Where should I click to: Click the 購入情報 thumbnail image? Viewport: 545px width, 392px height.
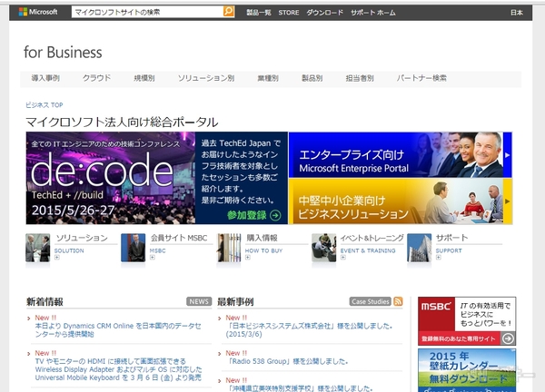(229, 248)
